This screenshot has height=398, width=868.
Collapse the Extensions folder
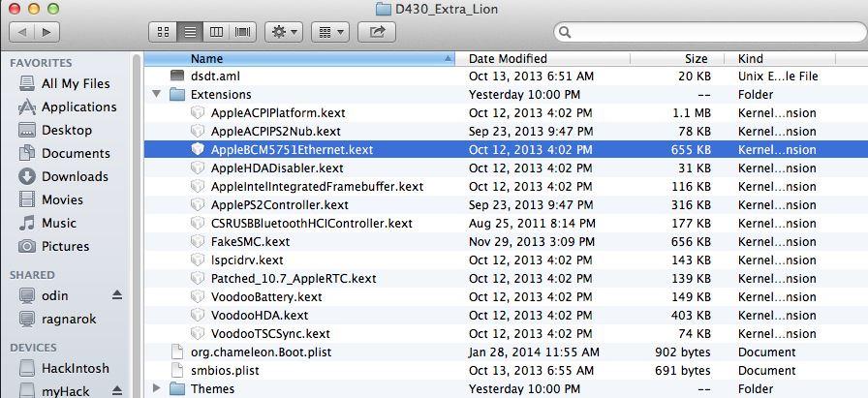tap(158, 95)
